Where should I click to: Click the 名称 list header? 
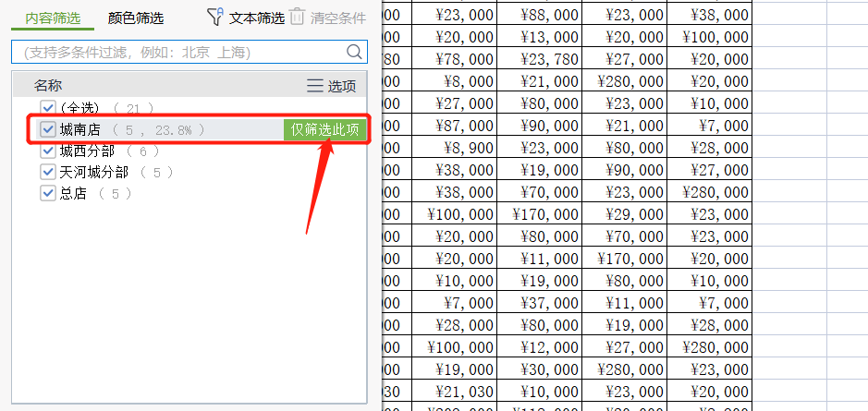click(48, 86)
